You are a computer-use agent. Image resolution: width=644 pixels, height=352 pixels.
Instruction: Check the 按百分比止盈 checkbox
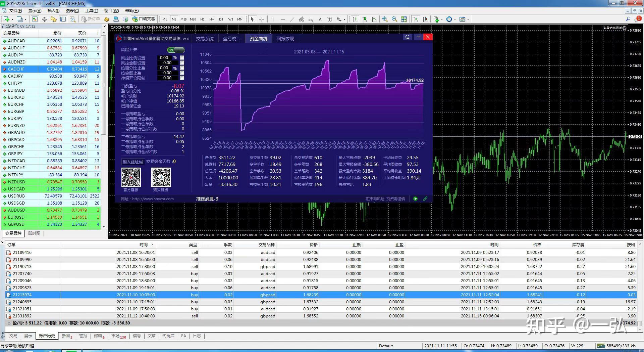182,68
